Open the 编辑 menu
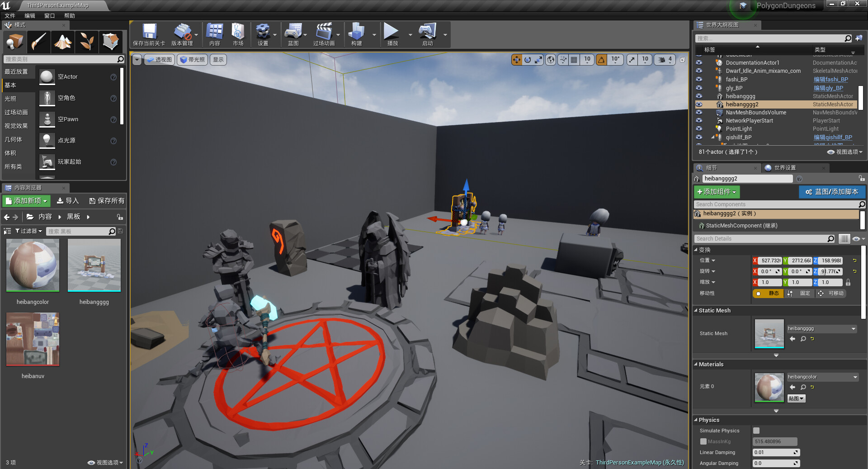The width and height of the screenshot is (868, 469). [x=30, y=16]
